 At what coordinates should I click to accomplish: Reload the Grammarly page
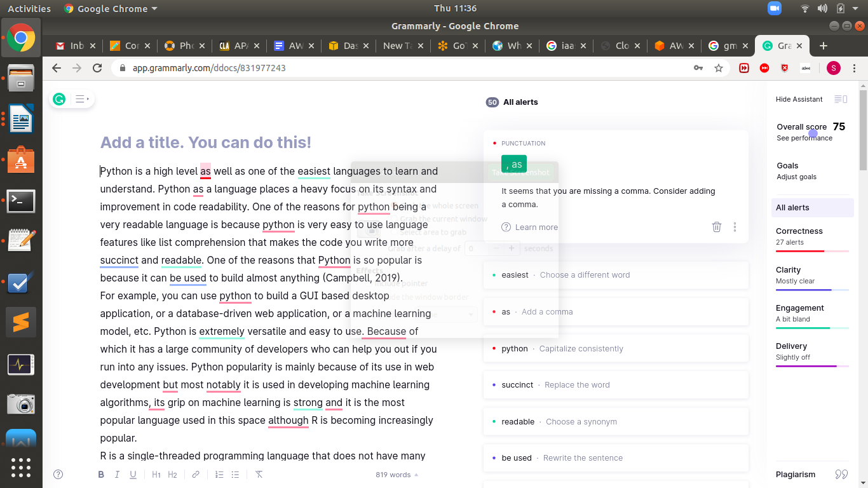97,68
